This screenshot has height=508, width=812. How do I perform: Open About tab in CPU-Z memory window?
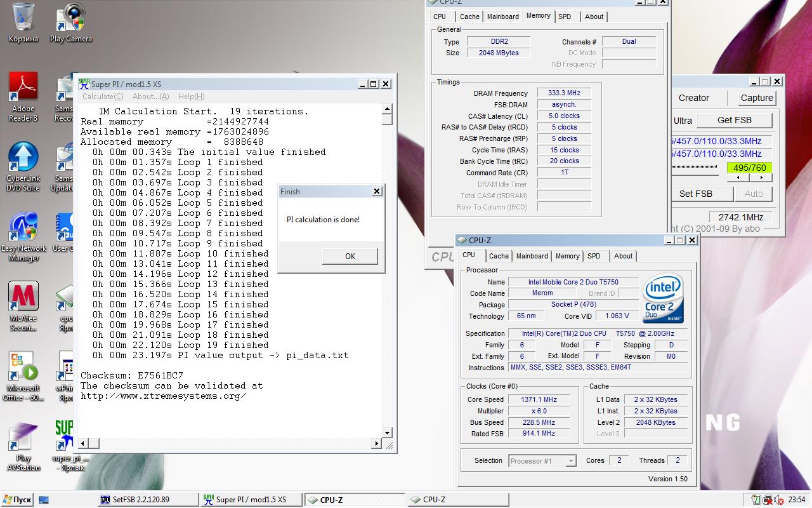[594, 17]
